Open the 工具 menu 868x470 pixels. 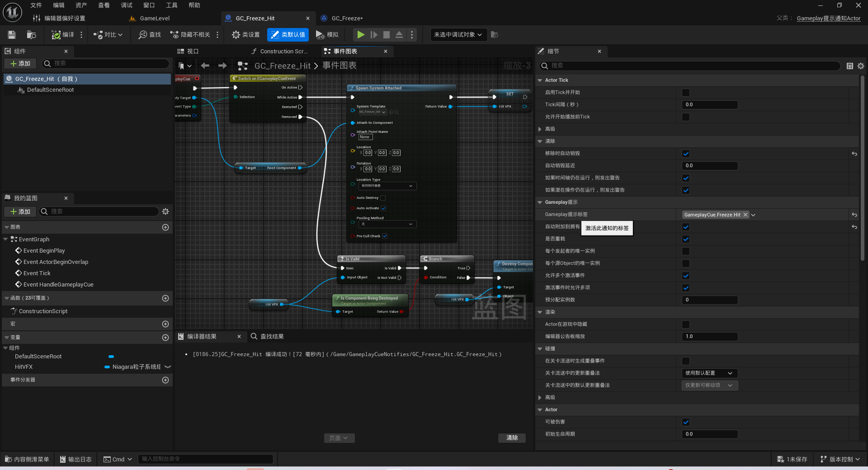pos(172,5)
